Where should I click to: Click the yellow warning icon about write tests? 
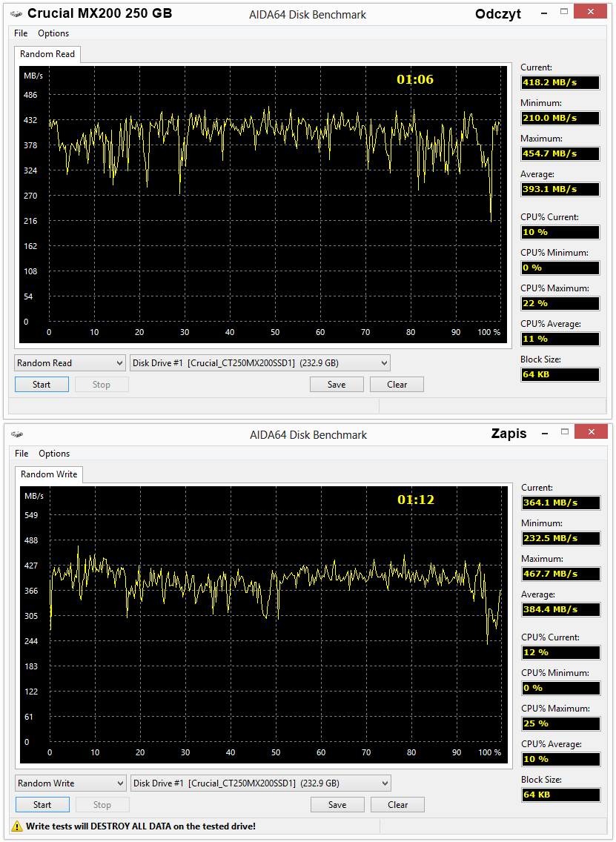pos(18,826)
